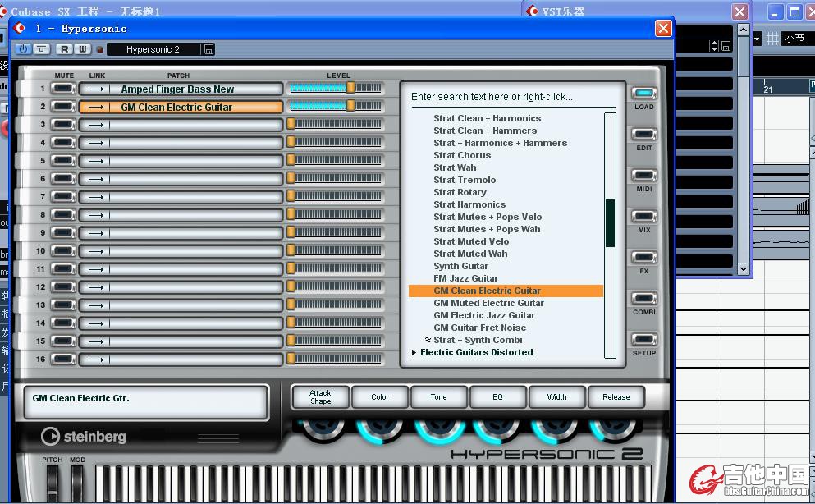Click the link arrow for channel 16

point(96,360)
